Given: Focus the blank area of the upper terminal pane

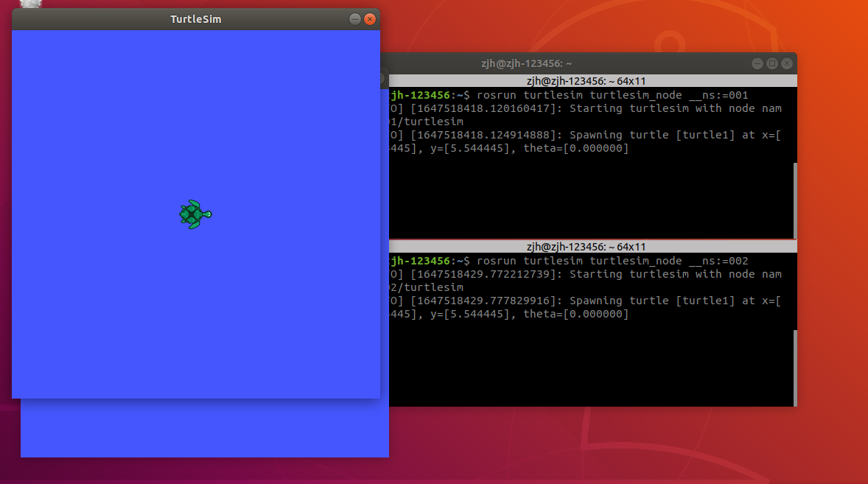Looking at the screenshot, I should tap(590, 197).
